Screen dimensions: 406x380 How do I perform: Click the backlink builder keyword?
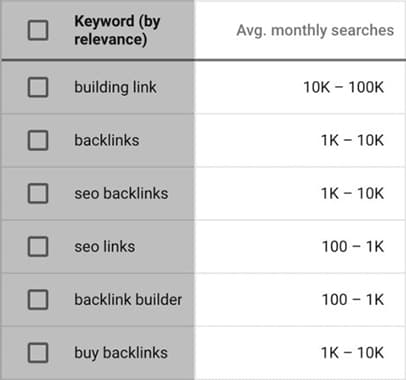128,300
